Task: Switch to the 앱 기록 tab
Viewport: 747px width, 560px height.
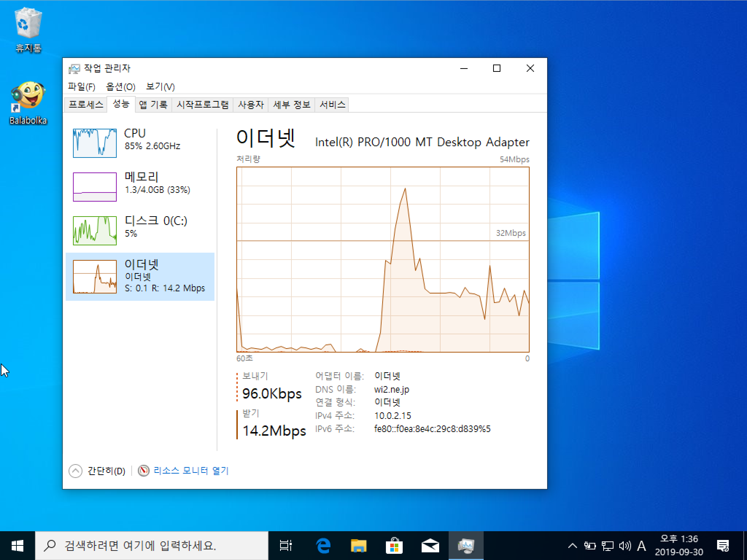Action: [x=153, y=105]
